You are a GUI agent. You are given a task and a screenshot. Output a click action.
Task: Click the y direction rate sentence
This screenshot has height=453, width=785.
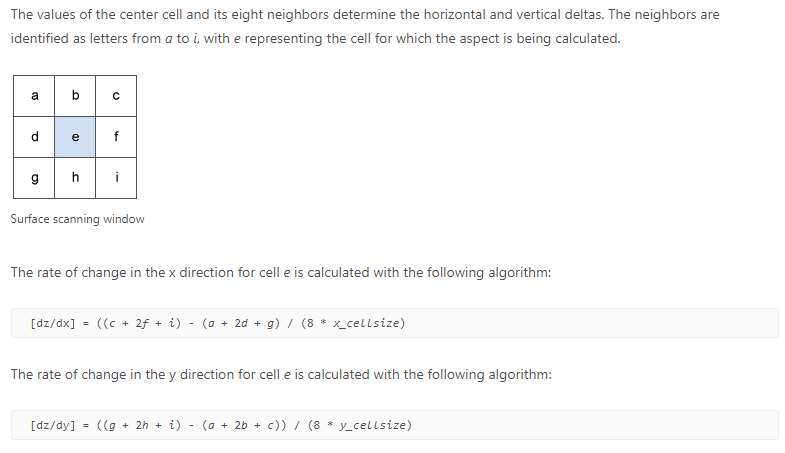pos(281,375)
